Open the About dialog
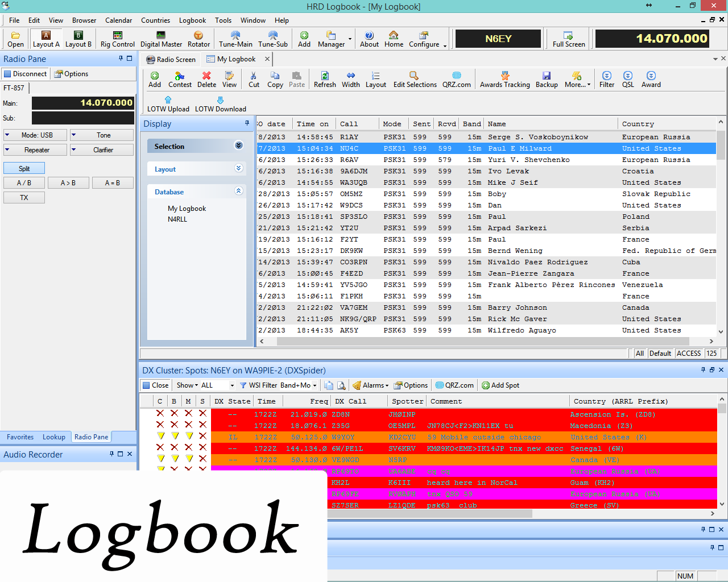 pyautogui.click(x=369, y=39)
